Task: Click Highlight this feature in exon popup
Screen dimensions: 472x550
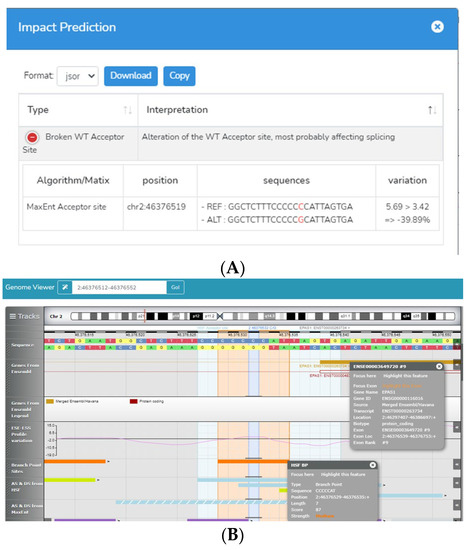Action: [405, 376]
